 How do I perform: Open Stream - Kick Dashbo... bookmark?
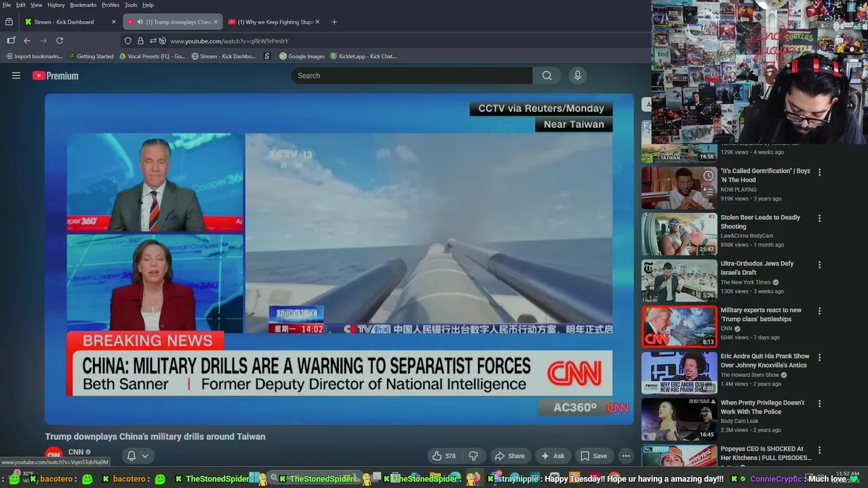click(x=223, y=56)
